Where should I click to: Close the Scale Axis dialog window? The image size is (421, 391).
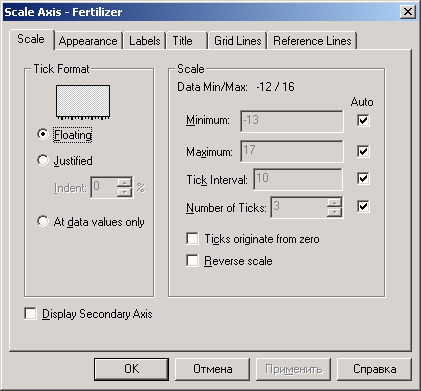[408, 12]
